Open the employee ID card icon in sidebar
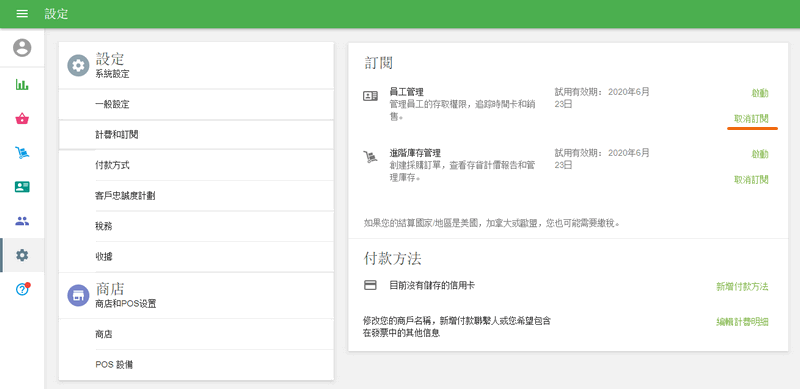The width and height of the screenshot is (800, 389). click(x=22, y=187)
